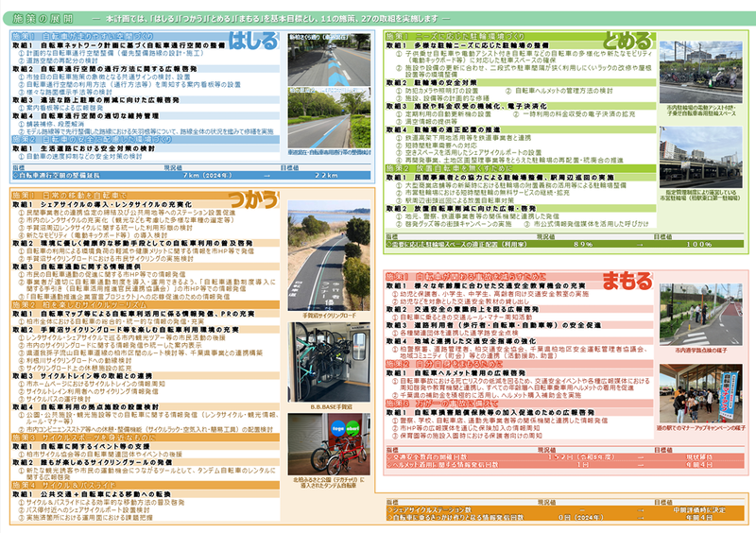Click 自転車通勤に関する情報提供

tap(91, 266)
